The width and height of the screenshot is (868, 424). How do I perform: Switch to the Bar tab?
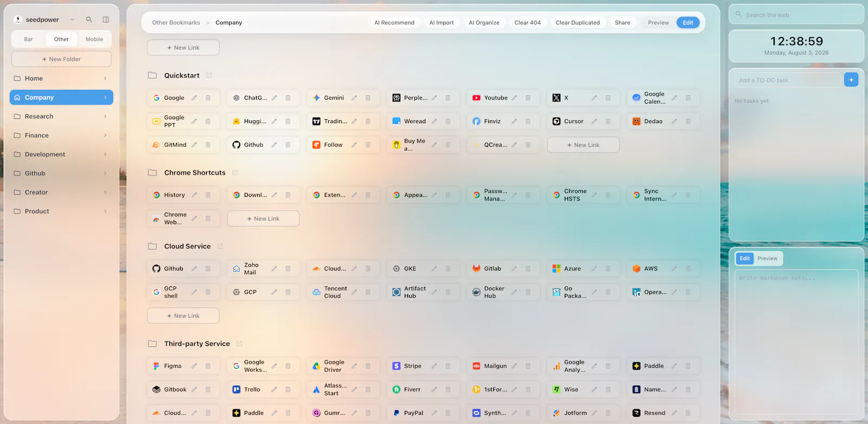click(x=29, y=39)
